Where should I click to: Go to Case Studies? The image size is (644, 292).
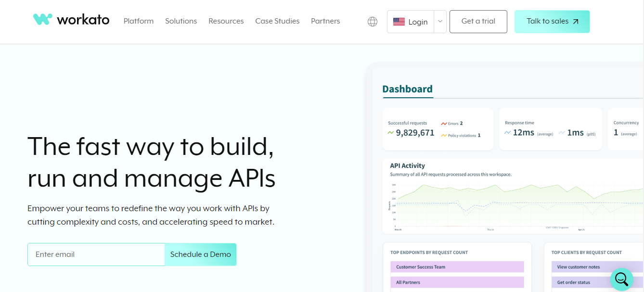coord(277,21)
